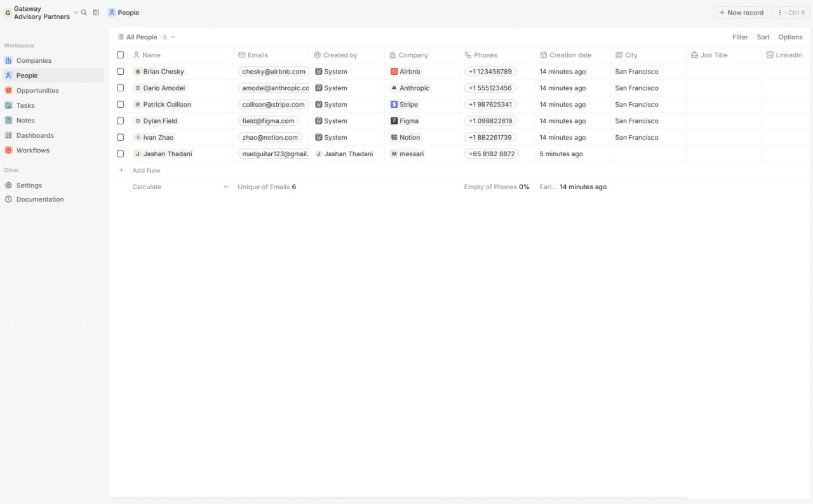Click the Notion company logo icon
813x504 pixels.
click(x=394, y=138)
